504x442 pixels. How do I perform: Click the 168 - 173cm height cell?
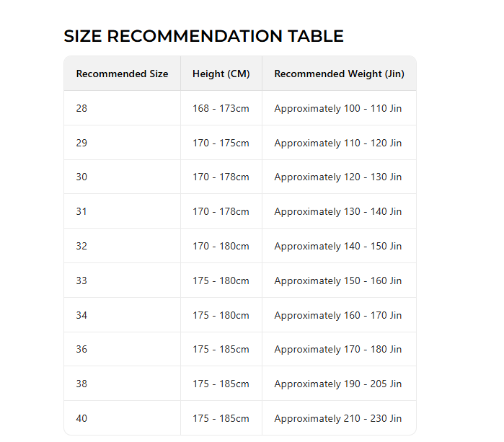[x=221, y=108]
